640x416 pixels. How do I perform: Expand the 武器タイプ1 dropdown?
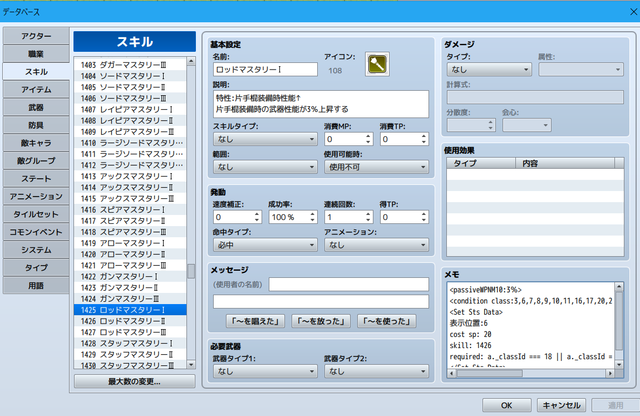(265, 372)
